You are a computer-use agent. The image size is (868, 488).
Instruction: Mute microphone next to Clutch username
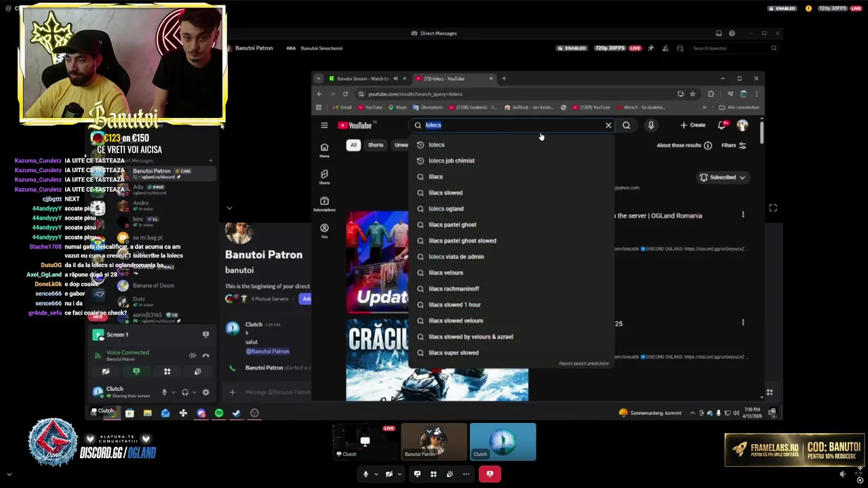click(164, 392)
